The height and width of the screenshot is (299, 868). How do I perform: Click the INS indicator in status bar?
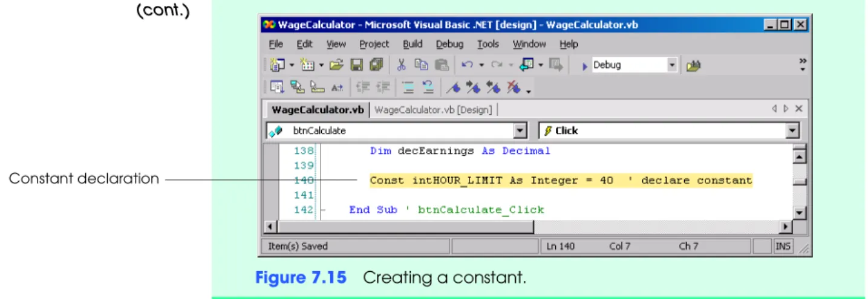783,246
